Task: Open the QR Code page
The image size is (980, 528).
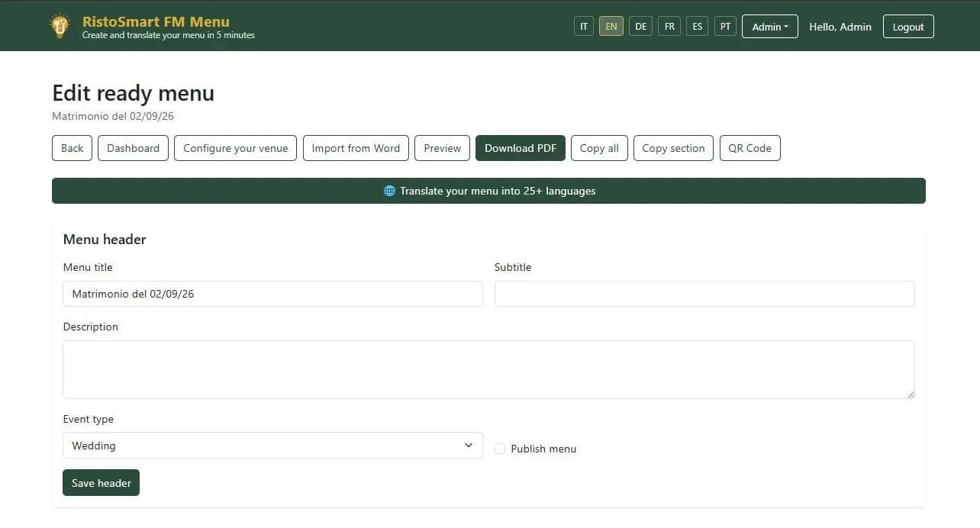Action: point(750,148)
